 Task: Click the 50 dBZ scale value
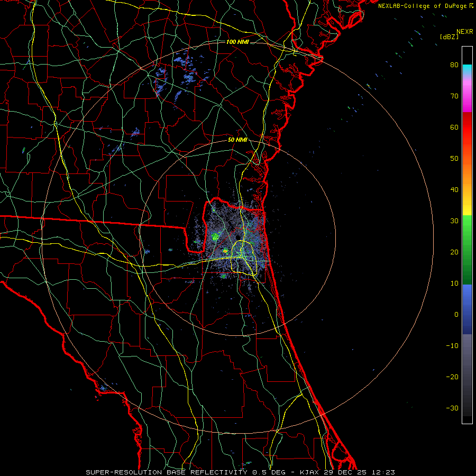click(x=454, y=159)
